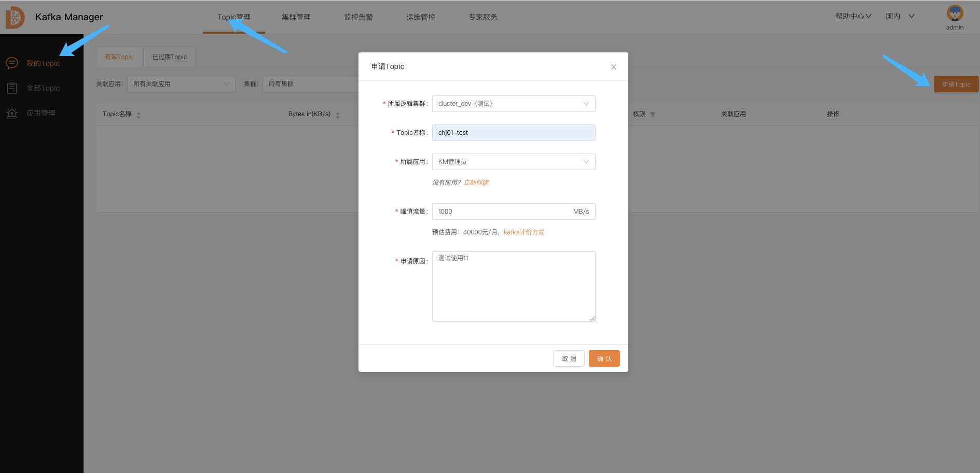980x473 pixels.
Task: Expand the 所属逻辑集群 dropdown
Action: click(514, 104)
